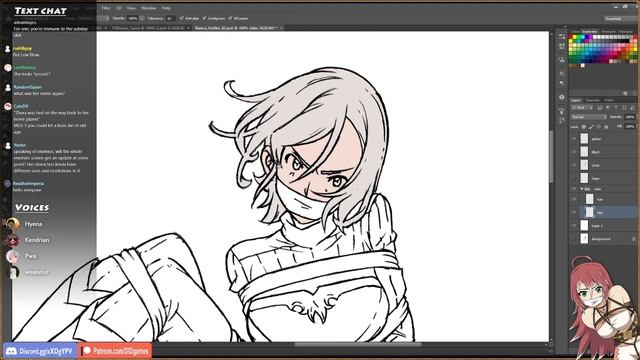Click the Patreon.com/DIDgames badge
Image resolution: width=640 pixels, height=360 pixels.
(116, 351)
